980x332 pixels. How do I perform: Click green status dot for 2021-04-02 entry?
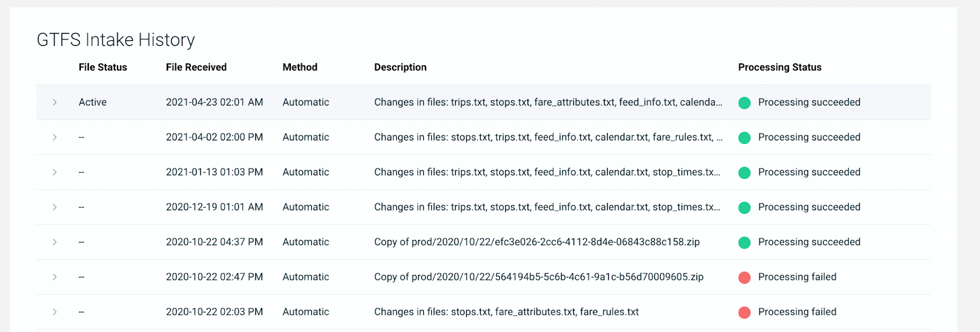pos(744,138)
